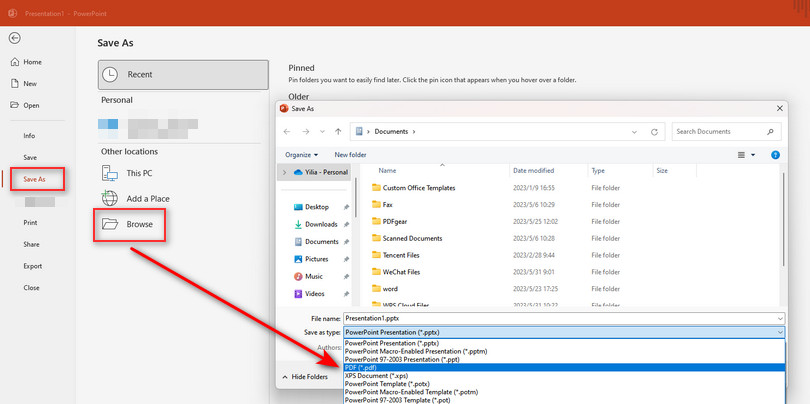
Task: Select the Tencent Files folder
Action: click(396, 255)
